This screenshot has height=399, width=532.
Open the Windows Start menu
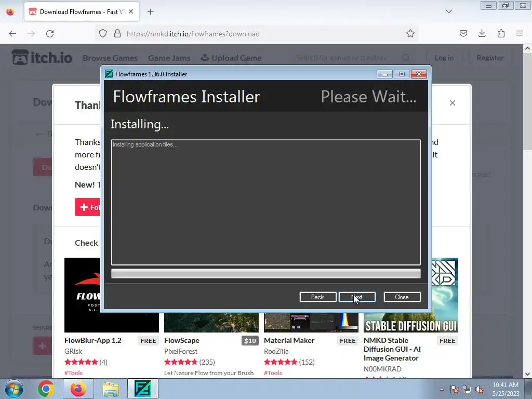14,389
